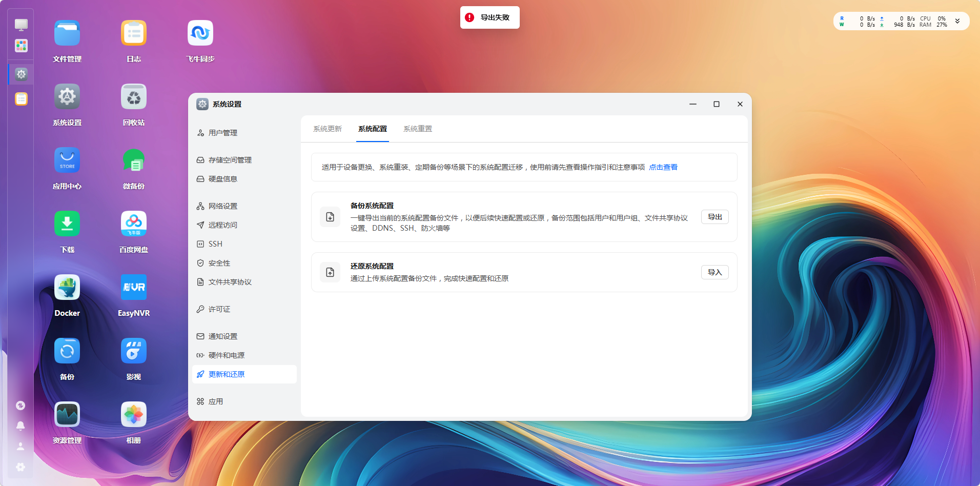Open the user profile icon in dock
Image resolution: width=980 pixels, height=486 pixels.
pos(21,447)
